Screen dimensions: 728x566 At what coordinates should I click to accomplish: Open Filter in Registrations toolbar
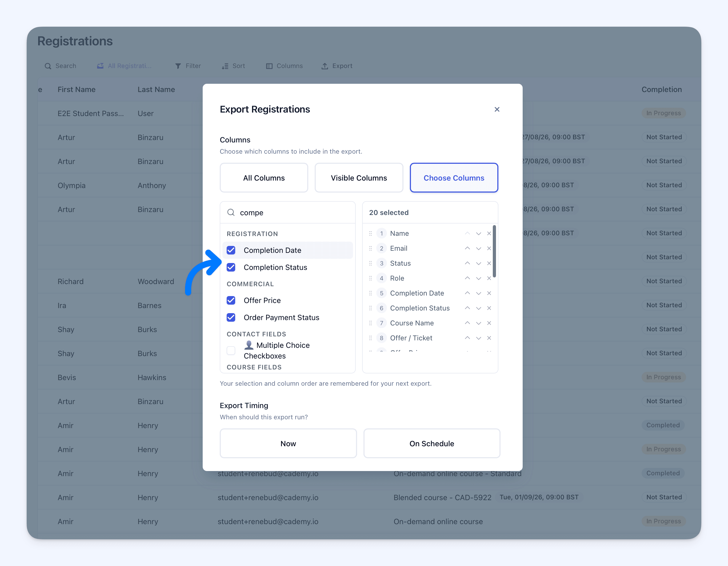click(x=188, y=66)
